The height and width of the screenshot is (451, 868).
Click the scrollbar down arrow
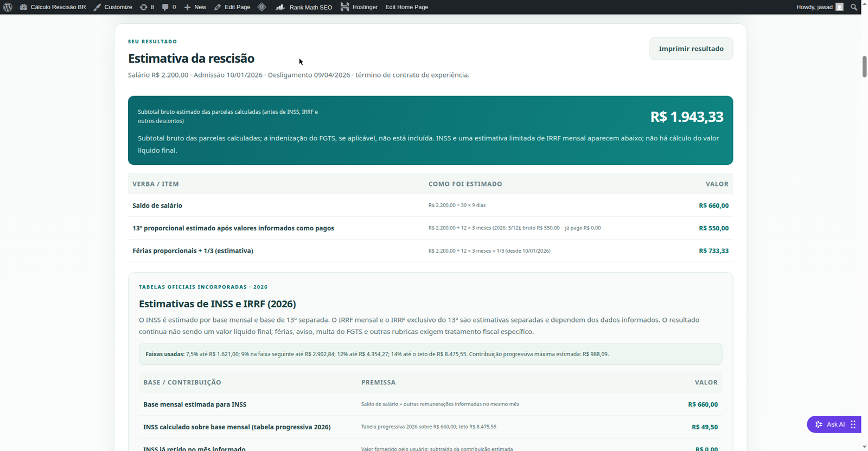[864, 447]
